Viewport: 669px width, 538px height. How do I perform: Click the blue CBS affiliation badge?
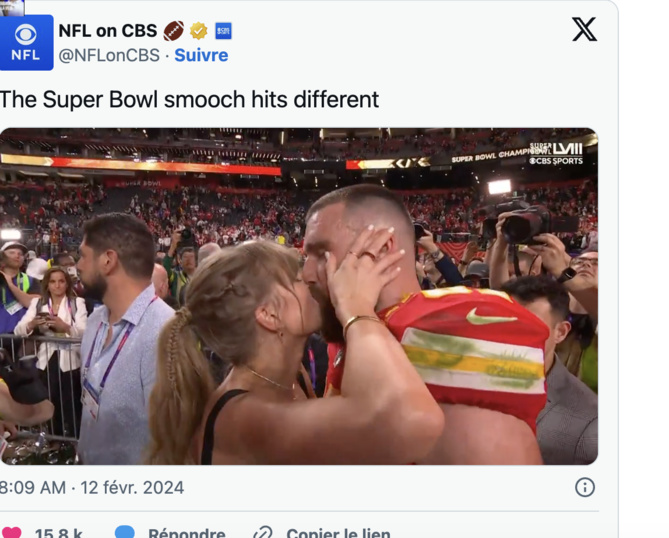click(x=223, y=31)
